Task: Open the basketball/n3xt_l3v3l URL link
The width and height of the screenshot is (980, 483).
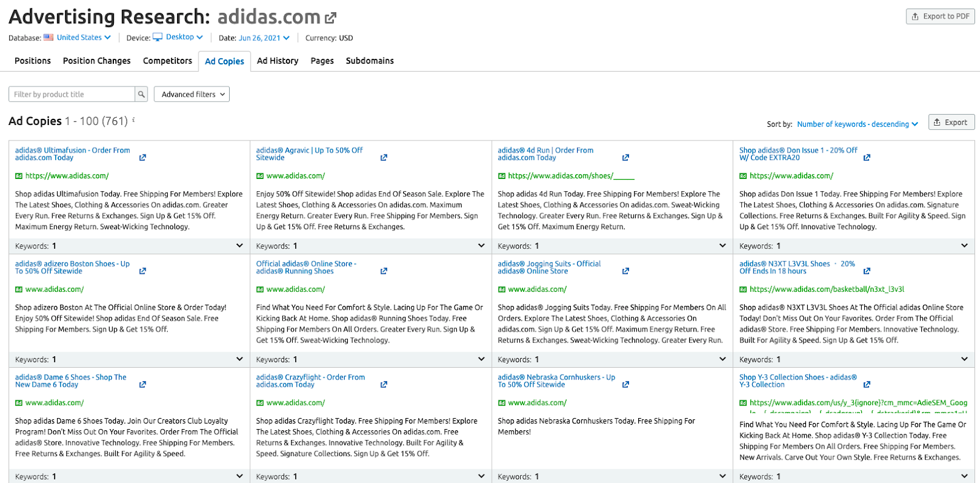Action: (827, 289)
